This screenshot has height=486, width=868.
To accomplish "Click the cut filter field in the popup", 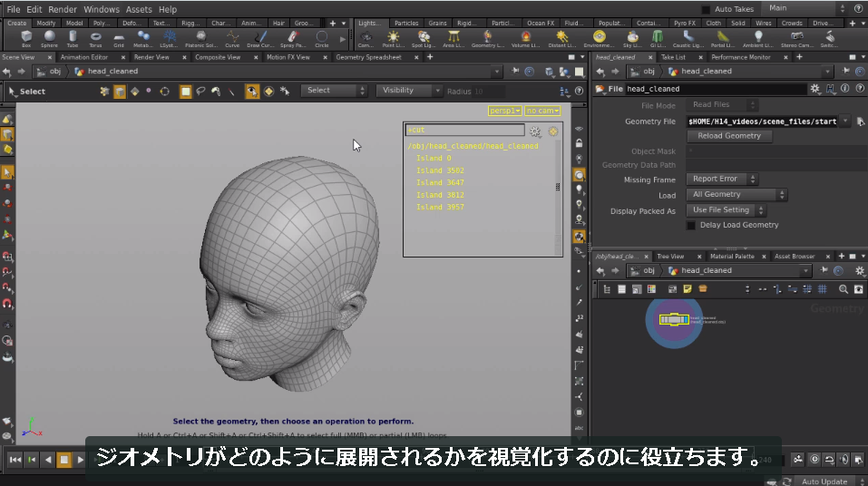I will [x=465, y=130].
